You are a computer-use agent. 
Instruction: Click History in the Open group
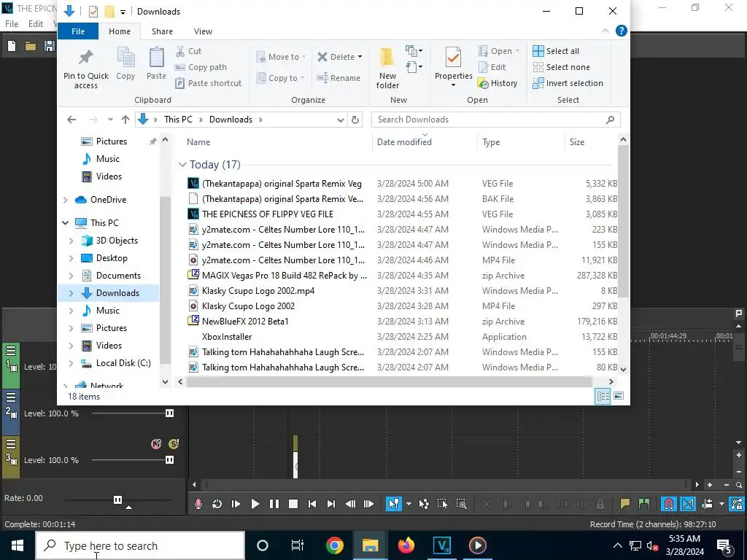[498, 83]
